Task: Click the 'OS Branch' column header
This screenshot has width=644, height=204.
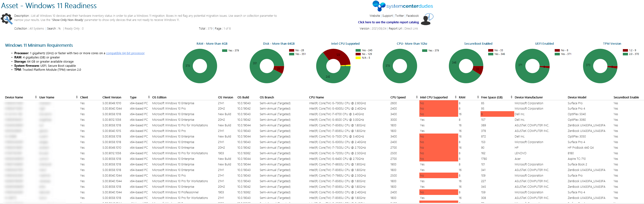Action: tap(267, 97)
